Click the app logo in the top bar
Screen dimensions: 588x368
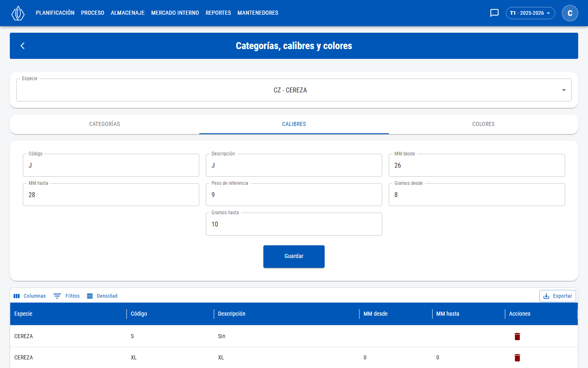point(18,13)
